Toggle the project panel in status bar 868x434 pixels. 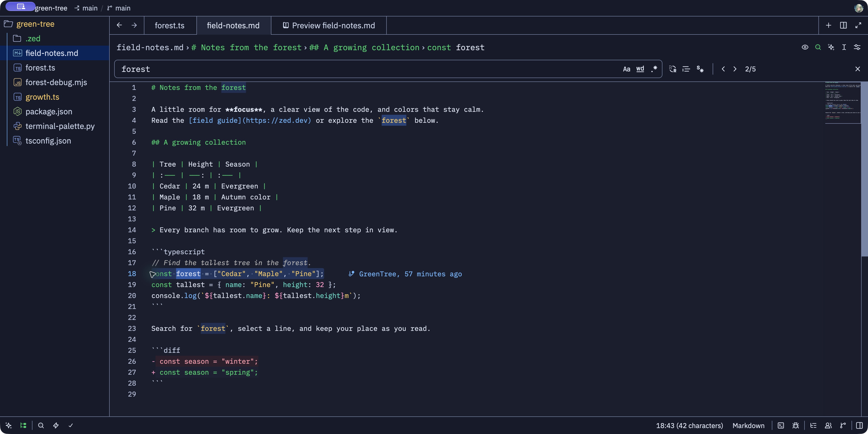[23, 426]
